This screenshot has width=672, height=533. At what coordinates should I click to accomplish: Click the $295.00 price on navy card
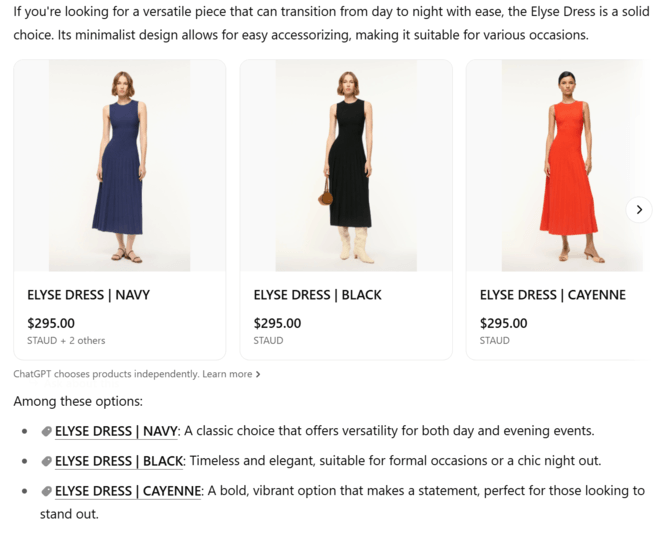pyautogui.click(x=51, y=323)
